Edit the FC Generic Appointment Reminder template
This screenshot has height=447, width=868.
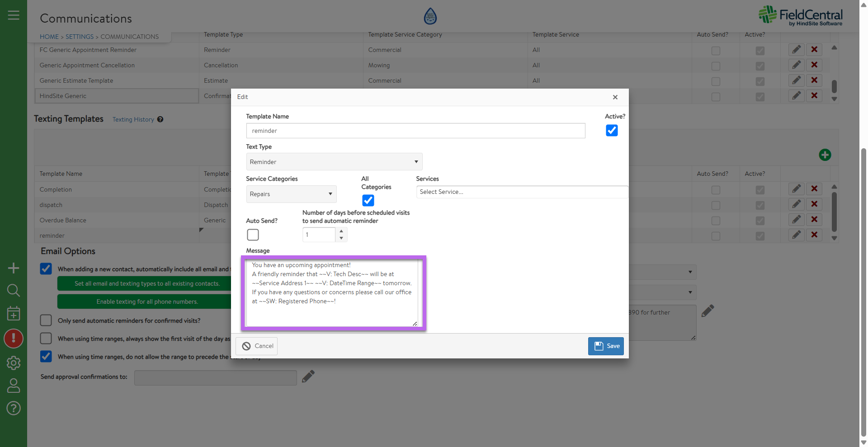coord(796,50)
